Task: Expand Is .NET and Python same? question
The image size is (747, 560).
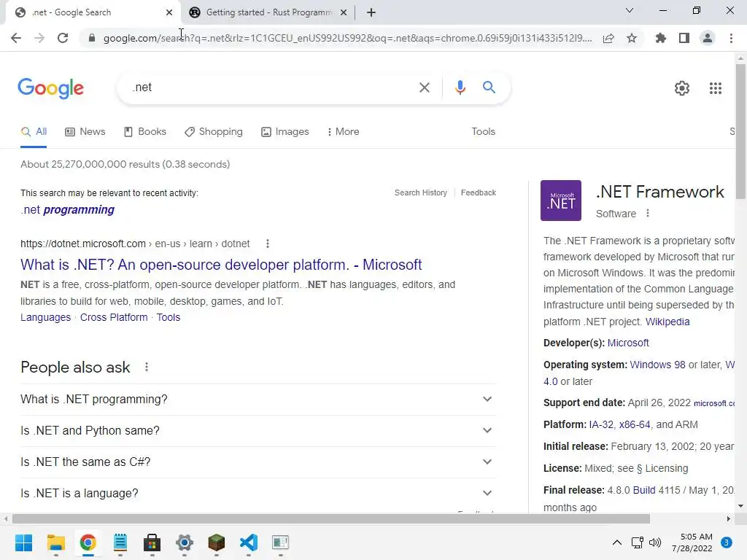Action: 258,431
